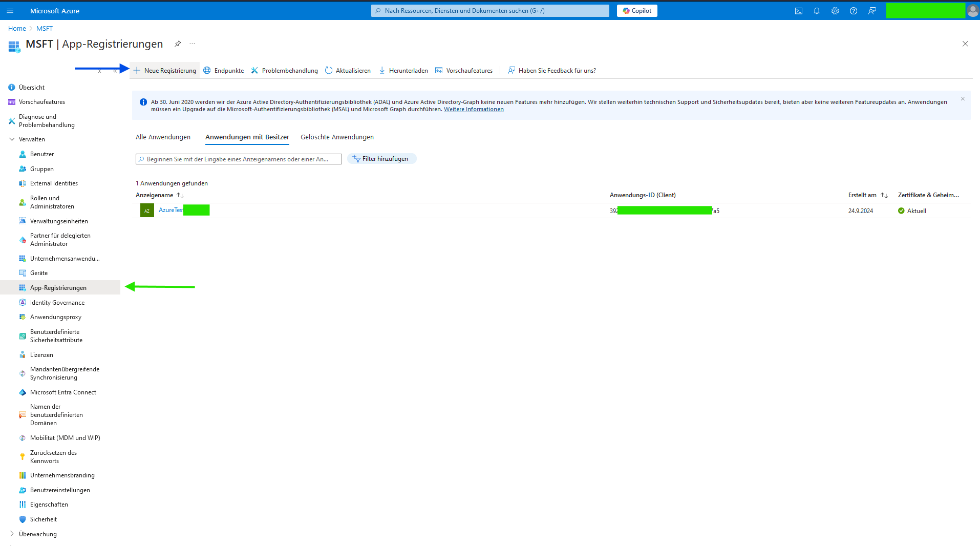Expand the Überwachung section
Screen dimensions: 980x546
(x=12, y=534)
